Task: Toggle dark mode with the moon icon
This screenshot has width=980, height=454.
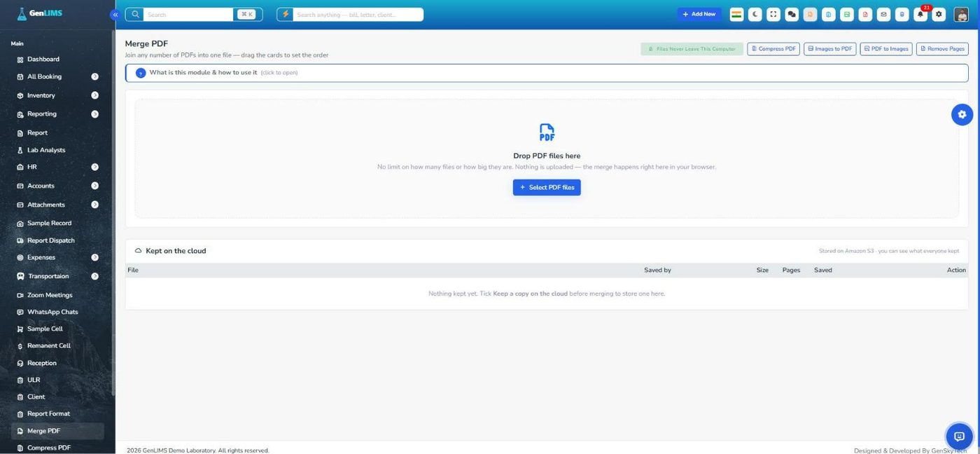Action: pos(755,14)
